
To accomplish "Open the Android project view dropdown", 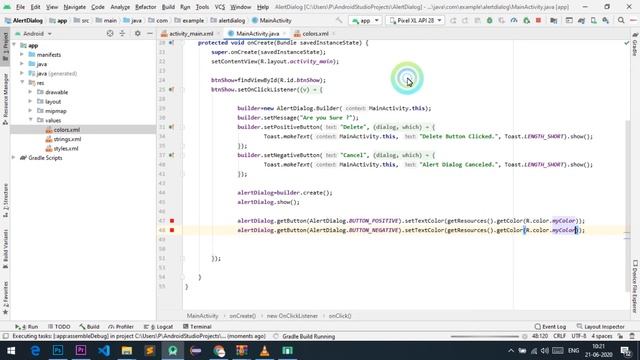I will [x=33, y=33].
